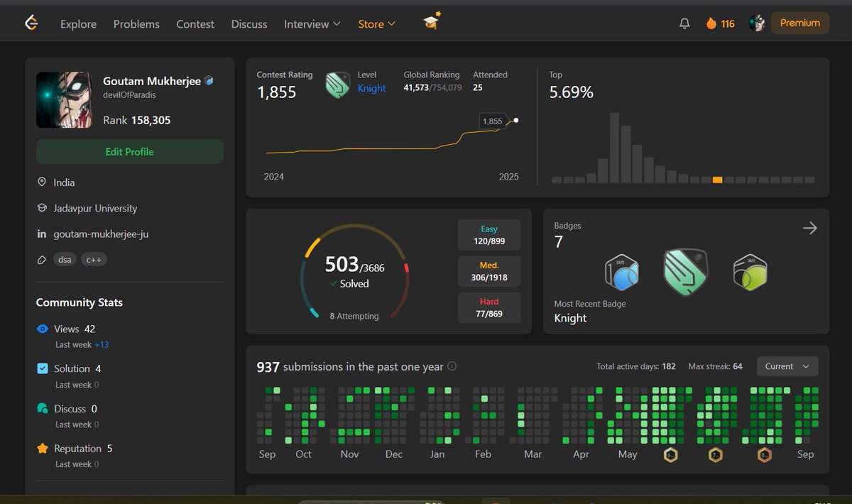Click the solved problems progress ring

pyautogui.click(x=354, y=273)
